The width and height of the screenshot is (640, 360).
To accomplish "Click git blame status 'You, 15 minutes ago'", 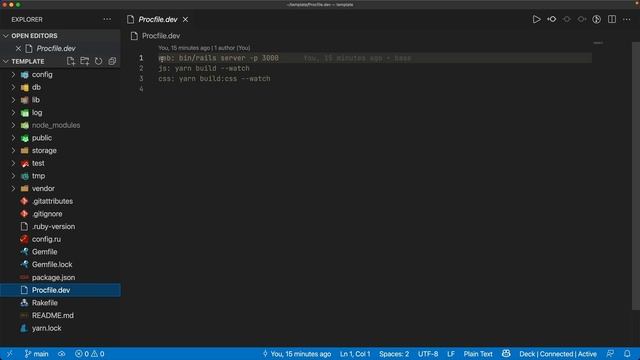I will (x=297, y=354).
